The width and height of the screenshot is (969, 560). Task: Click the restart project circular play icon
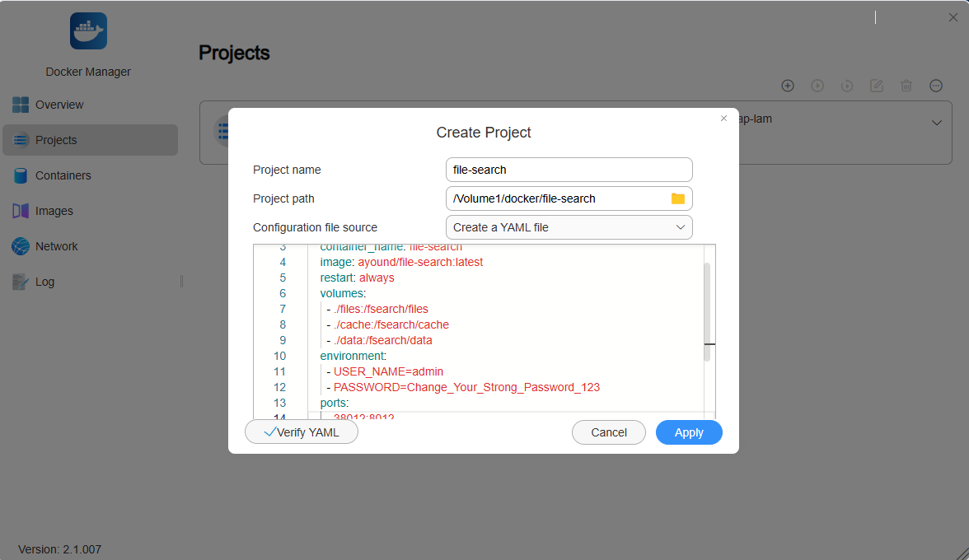click(x=847, y=86)
